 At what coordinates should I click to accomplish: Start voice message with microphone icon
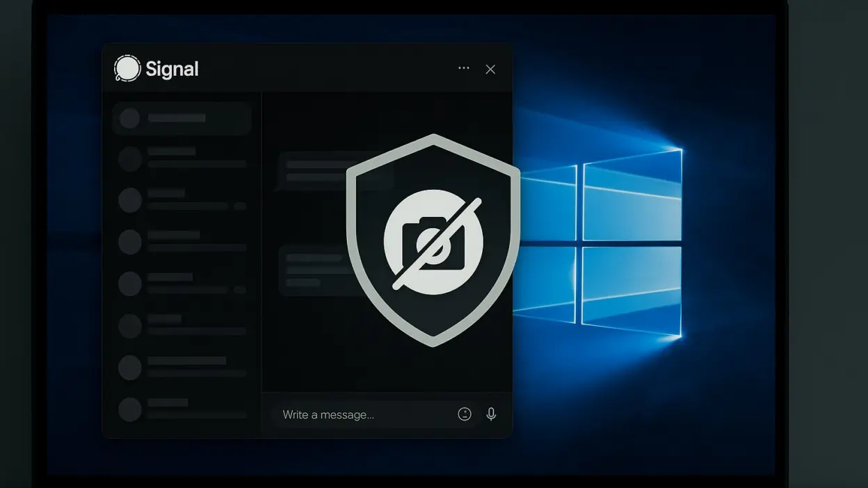(491, 414)
